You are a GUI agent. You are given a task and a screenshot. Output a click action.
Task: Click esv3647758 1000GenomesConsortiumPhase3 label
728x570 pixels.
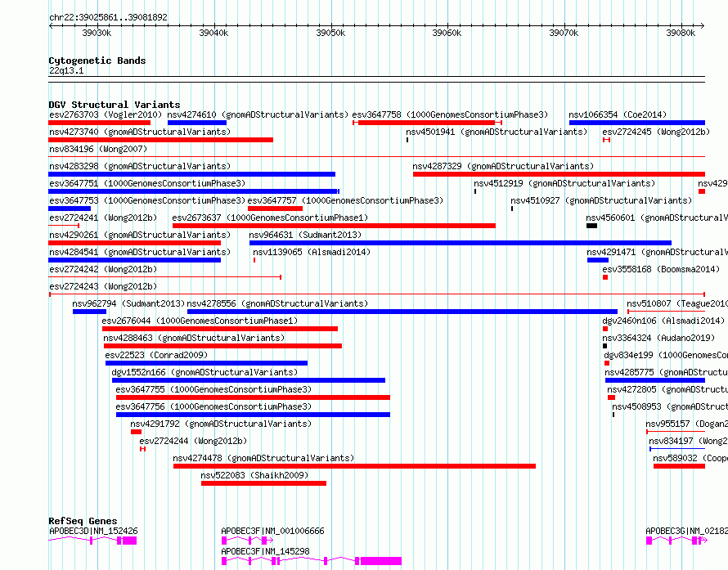(x=450, y=114)
